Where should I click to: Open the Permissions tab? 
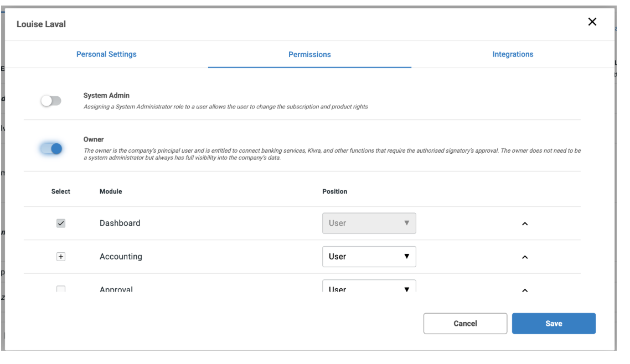pos(309,55)
